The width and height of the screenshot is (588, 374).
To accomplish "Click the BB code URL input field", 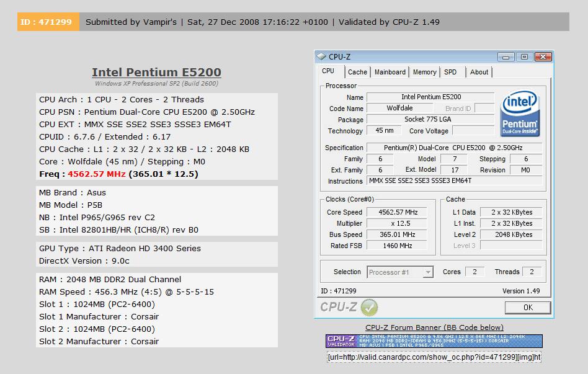I will 434,357.
